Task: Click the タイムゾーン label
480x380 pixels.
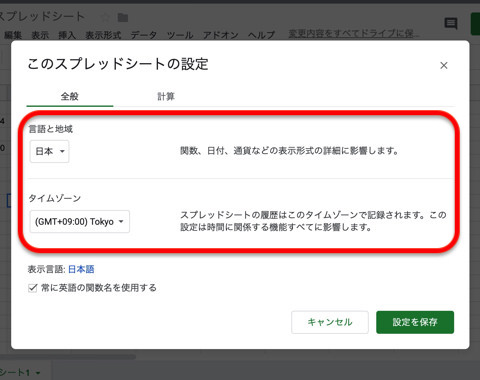Action: 55,198
